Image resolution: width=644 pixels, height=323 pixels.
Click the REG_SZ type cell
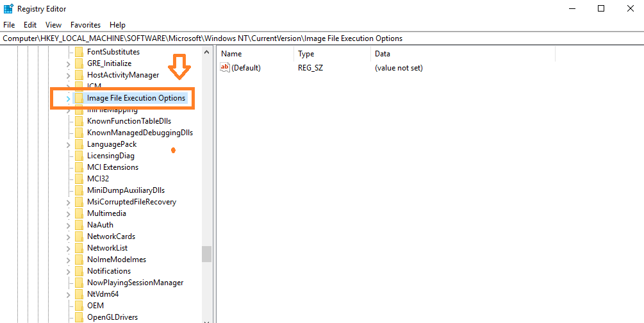coord(311,68)
